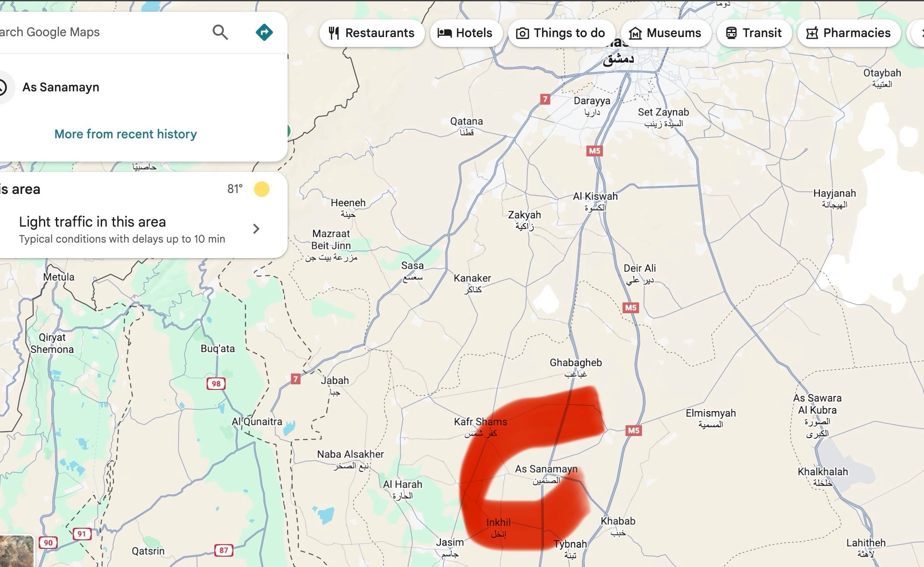Click the route 98 highway shield

click(216, 384)
